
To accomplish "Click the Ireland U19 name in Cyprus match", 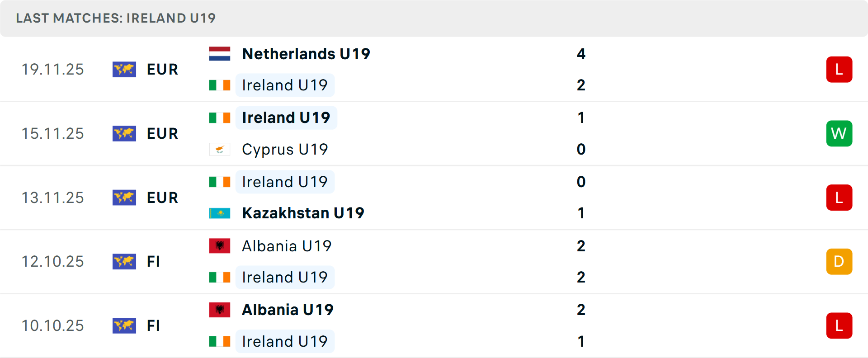I will pyautogui.click(x=286, y=118).
